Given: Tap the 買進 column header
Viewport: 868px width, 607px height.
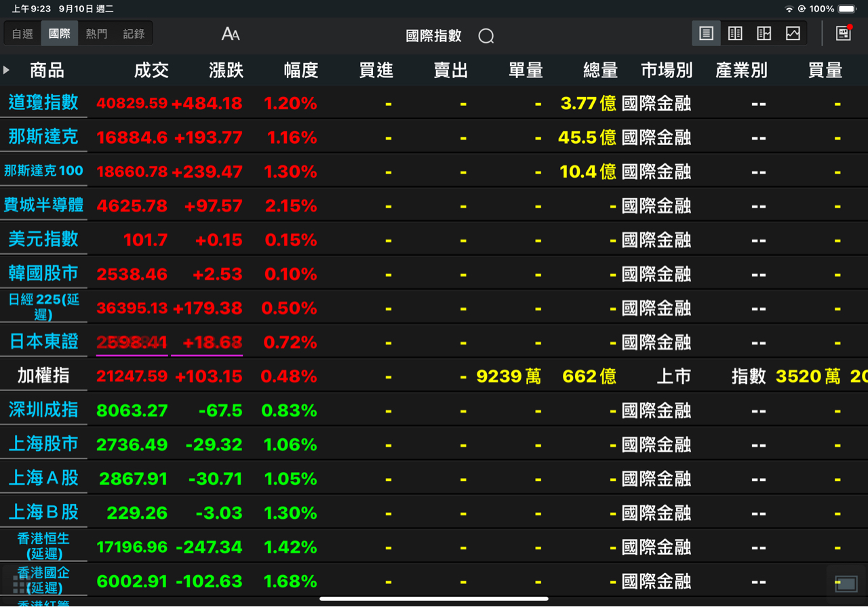Looking at the screenshot, I should (376, 70).
